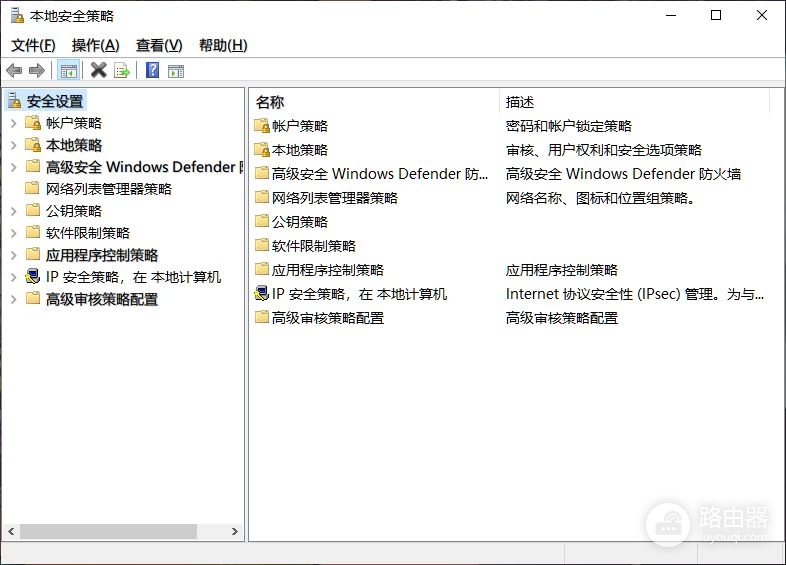The height and width of the screenshot is (565, 786).
Task: Click the Back arrow toolbar icon
Action: pos(15,71)
